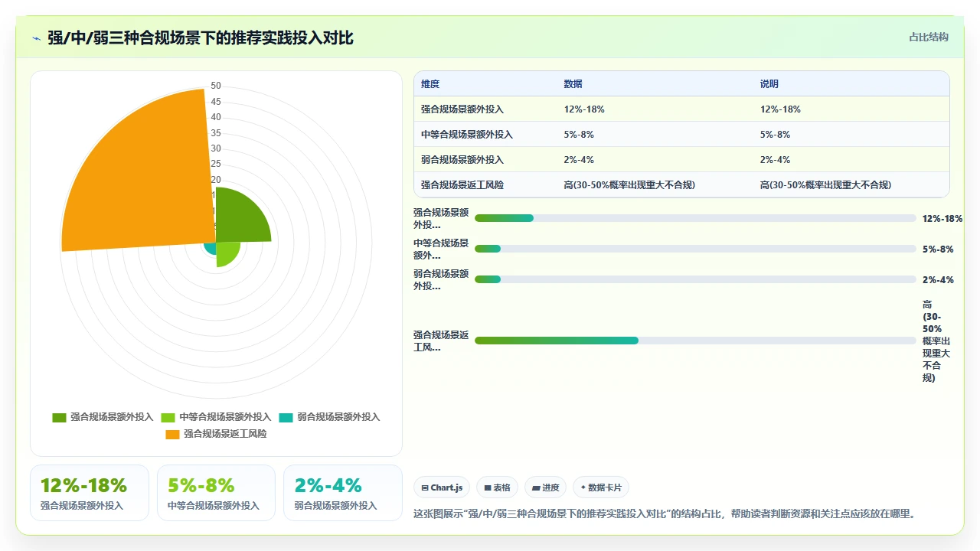This screenshot has width=980, height=551.
Task: Click the 2%-4% value beside progress bar
Action: click(x=938, y=279)
